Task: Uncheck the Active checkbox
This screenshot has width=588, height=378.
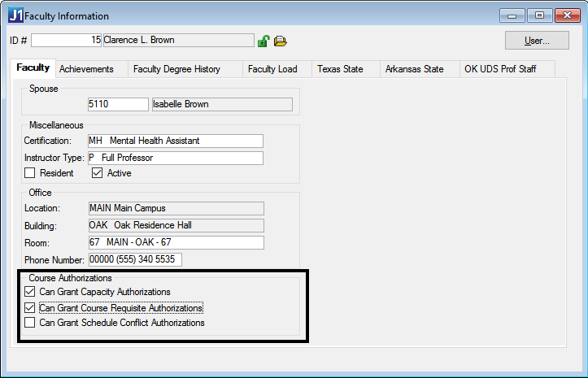Action: [98, 173]
